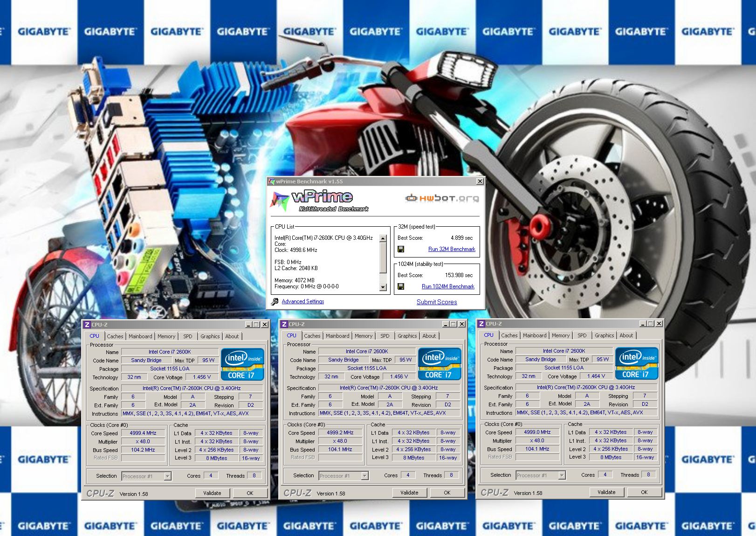The image size is (756, 536).
Task: Open the Memory tab in the left CPU-Z window
Action: (166, 336)
